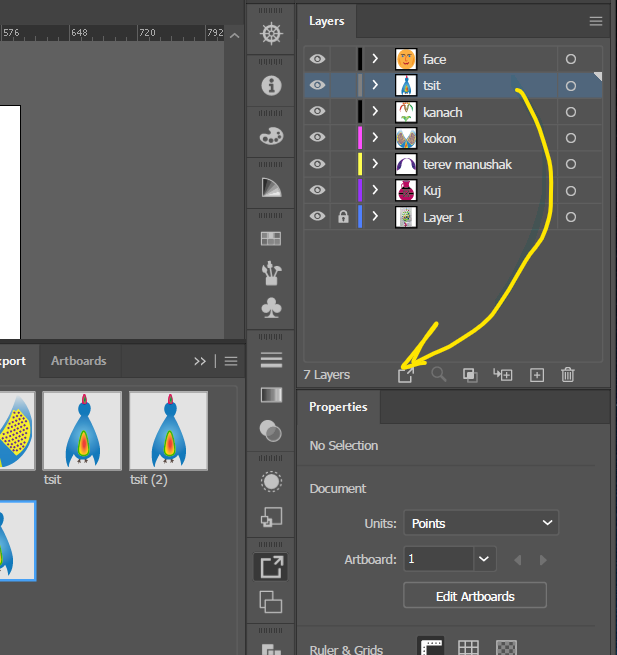Toggle transparency grid icon under Ruler & Grids
This screenshot has height=655, width=617.
[x=506, y=648]
